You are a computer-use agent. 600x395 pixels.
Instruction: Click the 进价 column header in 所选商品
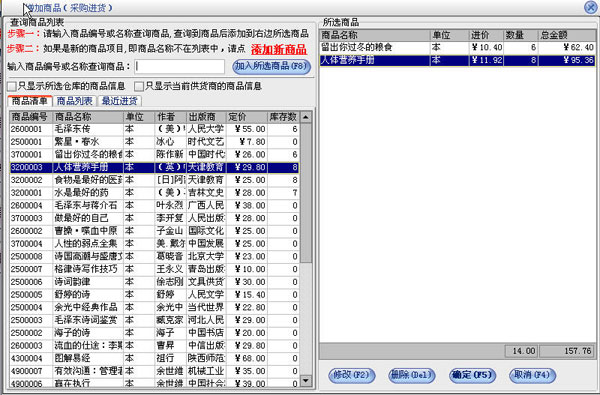click(x=486, y=35)
